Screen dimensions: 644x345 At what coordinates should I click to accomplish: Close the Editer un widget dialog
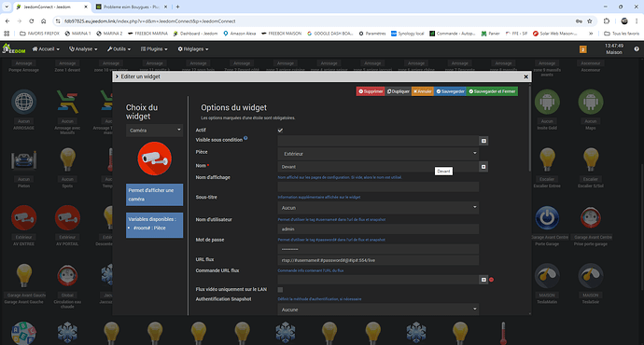[525, 76]
